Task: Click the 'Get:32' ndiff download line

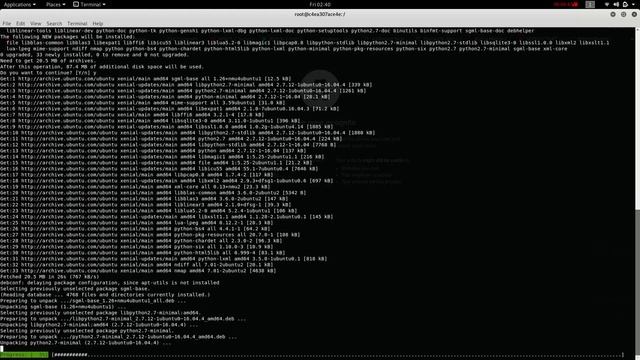Action: pyautogui.click(x=136, y=264)
